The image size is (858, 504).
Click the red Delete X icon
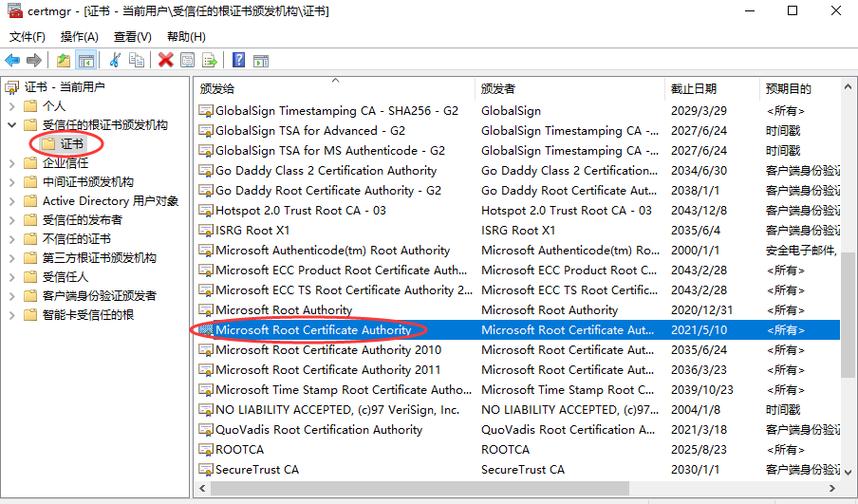pyautogui.click(x=165, y=60)
